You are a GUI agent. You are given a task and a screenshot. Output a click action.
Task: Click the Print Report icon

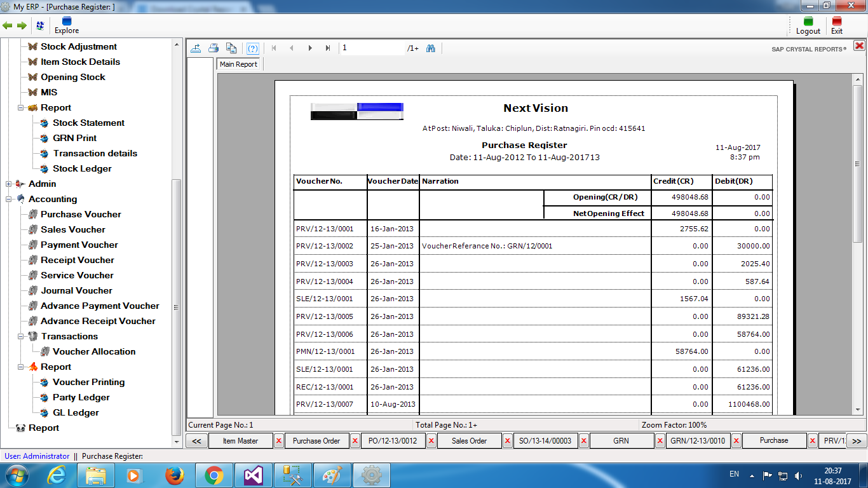tap(214, 48)
